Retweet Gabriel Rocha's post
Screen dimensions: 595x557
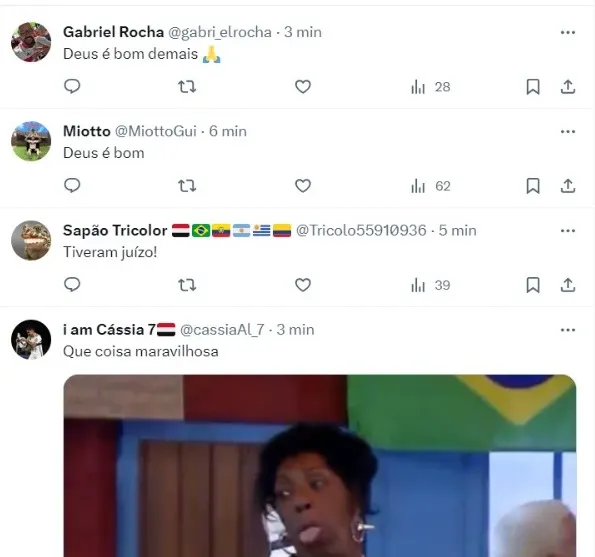187,87
